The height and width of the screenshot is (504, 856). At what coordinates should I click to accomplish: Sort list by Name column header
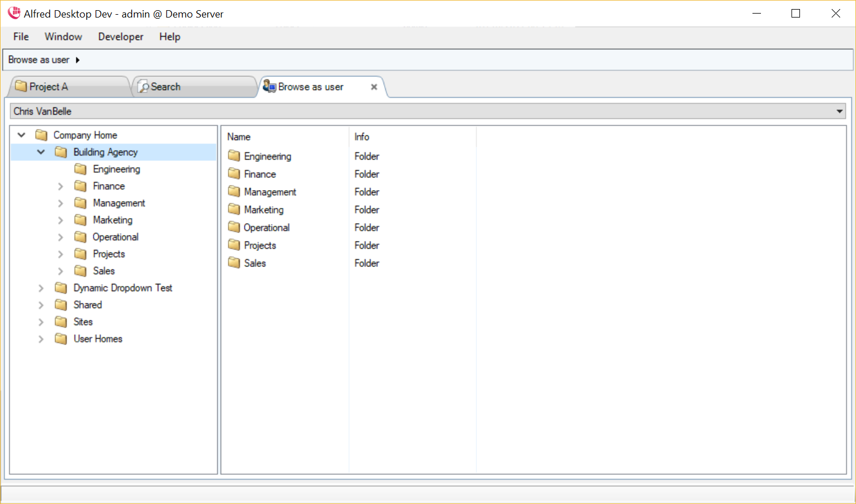(239, 137)
